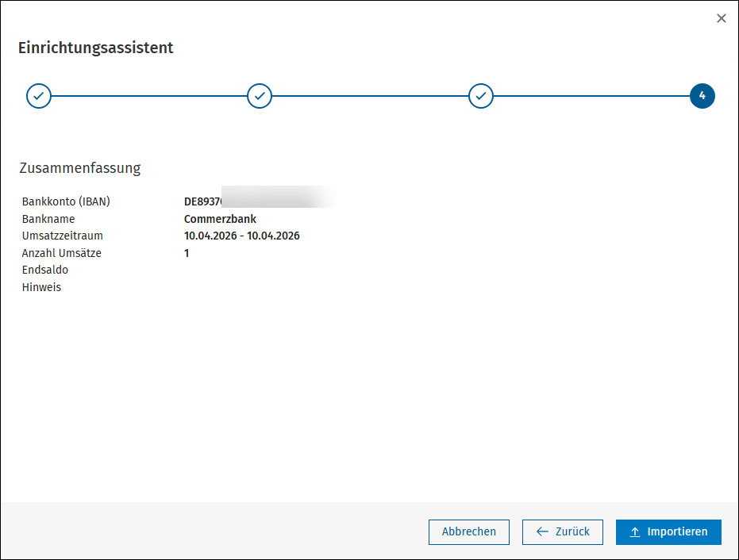Click the Abbrechen button
Screen dimensions: 739x560
[469, 531]
